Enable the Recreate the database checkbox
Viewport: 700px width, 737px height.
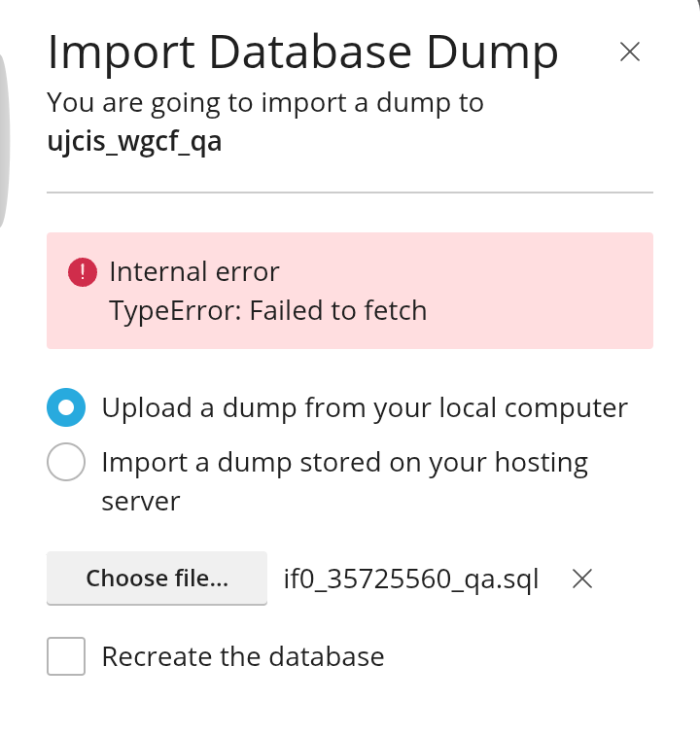66,656
